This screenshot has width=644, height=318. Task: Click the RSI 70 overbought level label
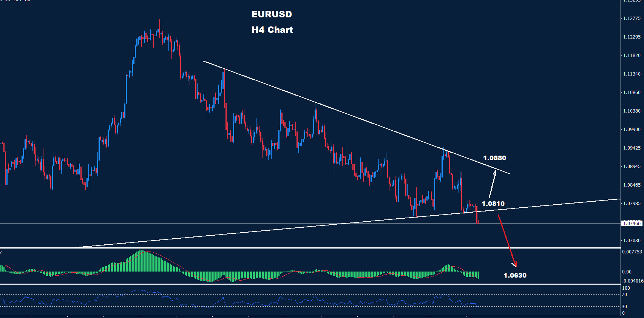click(624, 295)
